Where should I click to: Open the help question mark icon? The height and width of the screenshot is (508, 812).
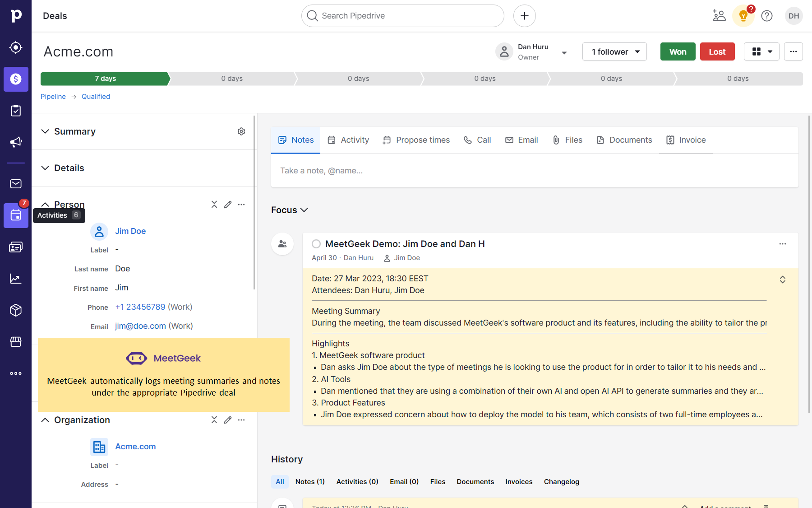(x=767, y=16)
